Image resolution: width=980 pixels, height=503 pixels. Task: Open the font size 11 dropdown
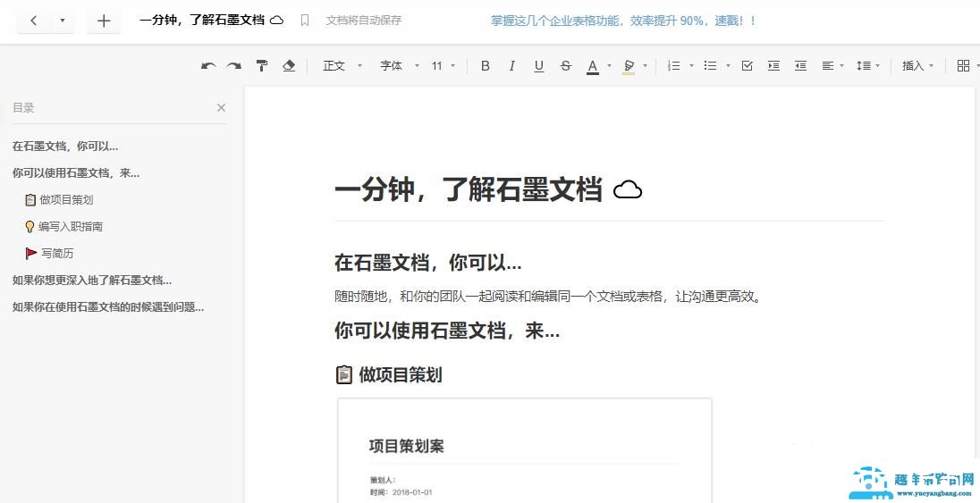[x=444, y=65]
